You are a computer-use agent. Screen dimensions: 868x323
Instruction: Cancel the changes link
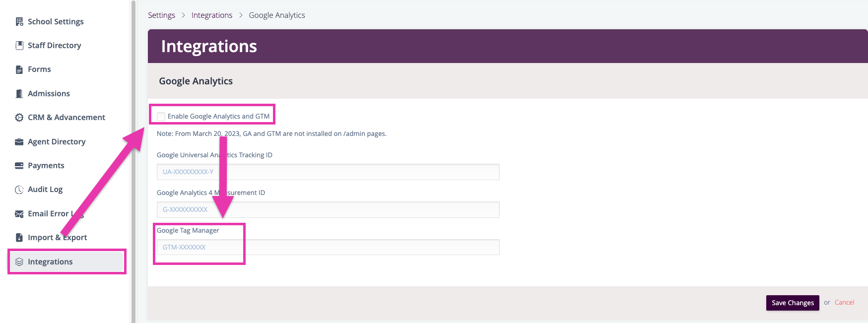[x=844, y=302]
